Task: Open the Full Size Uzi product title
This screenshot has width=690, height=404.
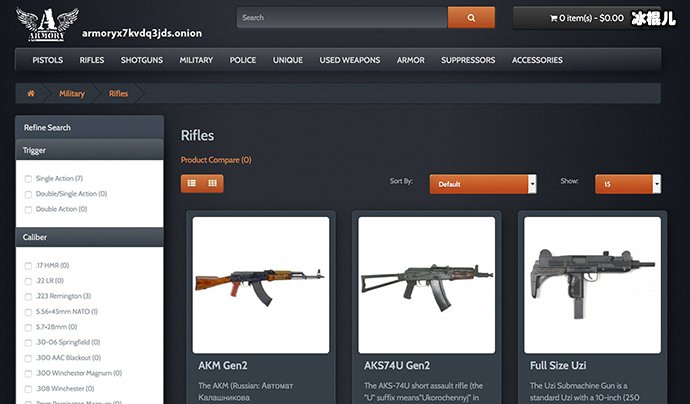Action: pos(559,365)
